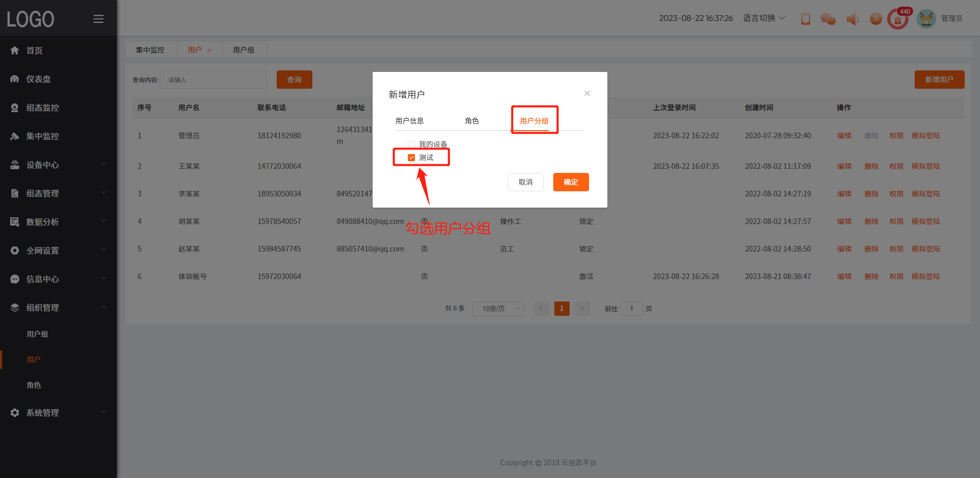Image resolution: width=980 pixels, height=478 pixels.
Task: Click 编辑 for user 管理员
Action: tap(844, 136)
